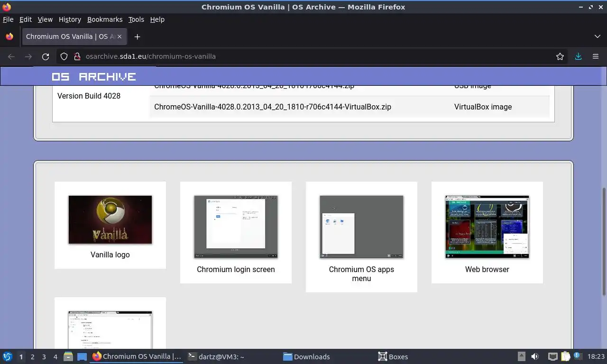Go to OS Archive home logo
607x364 pixels.
tap(94, 76)
